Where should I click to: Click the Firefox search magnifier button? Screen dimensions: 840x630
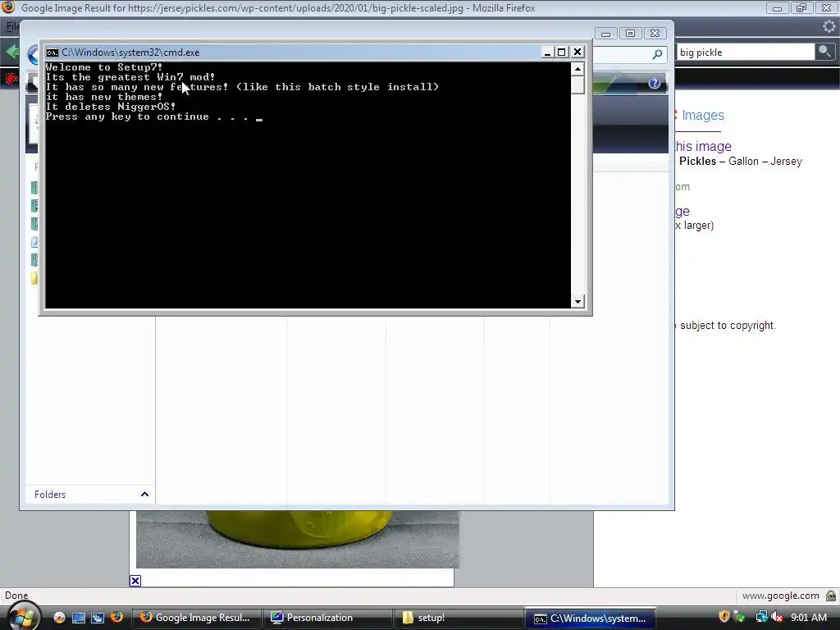tap(824, 52)
